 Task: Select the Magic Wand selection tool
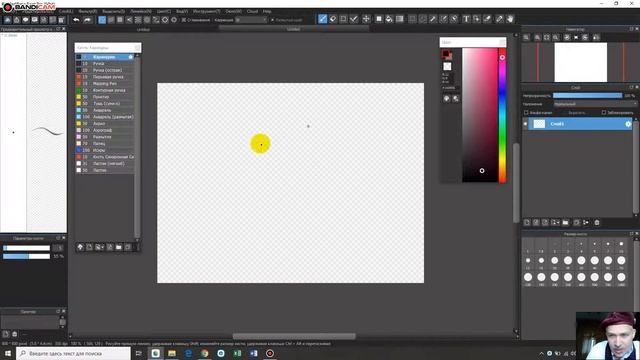pyautogui.click(x=433, y=19)
